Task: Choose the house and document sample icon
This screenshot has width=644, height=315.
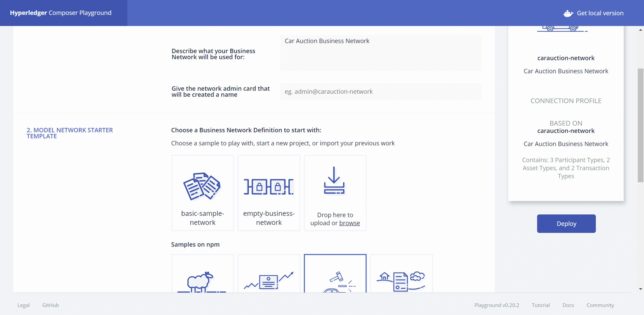Action: [x=401, y=281]
